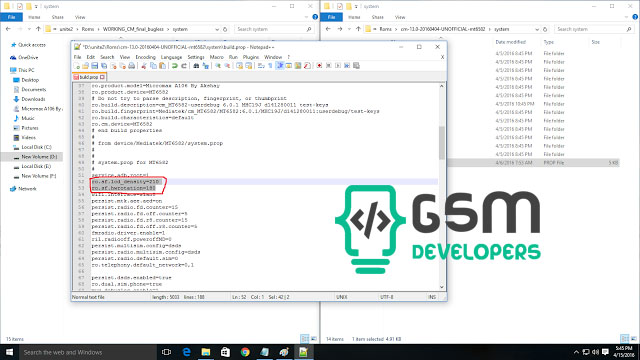Click Zoom In icon in Notepad++
The width and height of the screenshot is (640, 360).
point(218,66)
